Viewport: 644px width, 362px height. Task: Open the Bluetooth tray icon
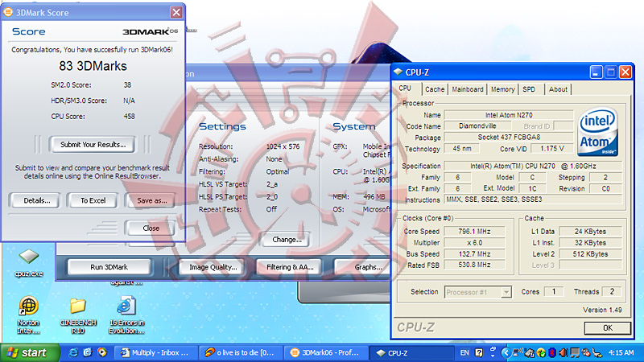coord(552,352)
